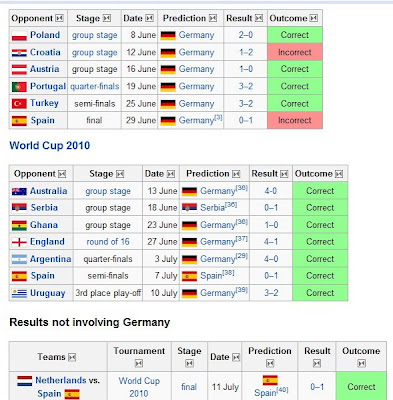Sort World Cup 2010 table by Date icon
Screen dimensions: 393x400
171,174
